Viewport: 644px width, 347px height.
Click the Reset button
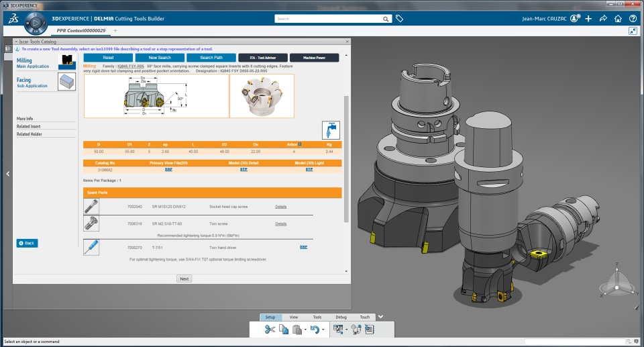108,58
